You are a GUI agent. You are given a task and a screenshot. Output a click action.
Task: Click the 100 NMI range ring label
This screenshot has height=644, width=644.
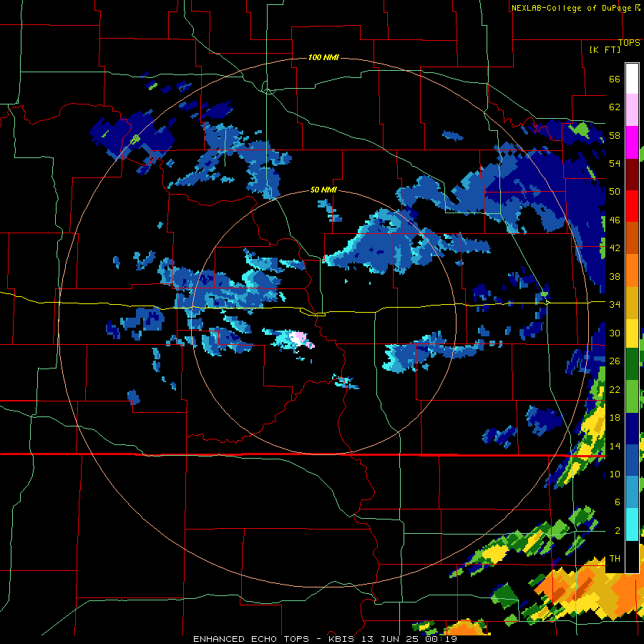[x=323, y=57]
